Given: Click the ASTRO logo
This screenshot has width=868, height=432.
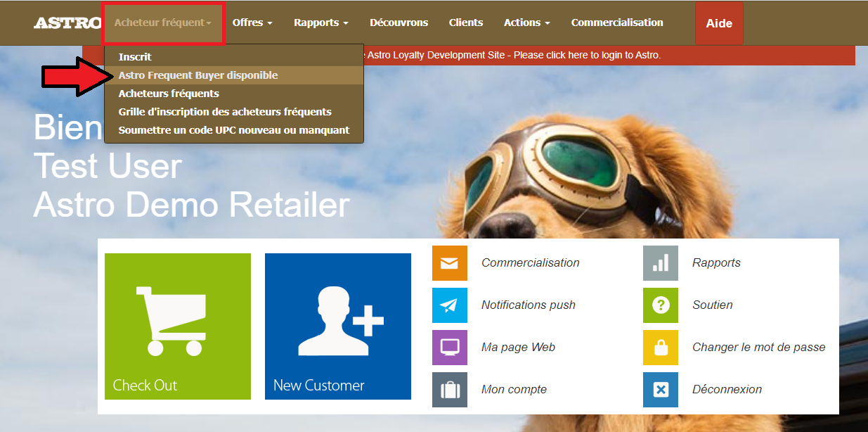Looking at the screenshot, I should [x=67, y=23].
